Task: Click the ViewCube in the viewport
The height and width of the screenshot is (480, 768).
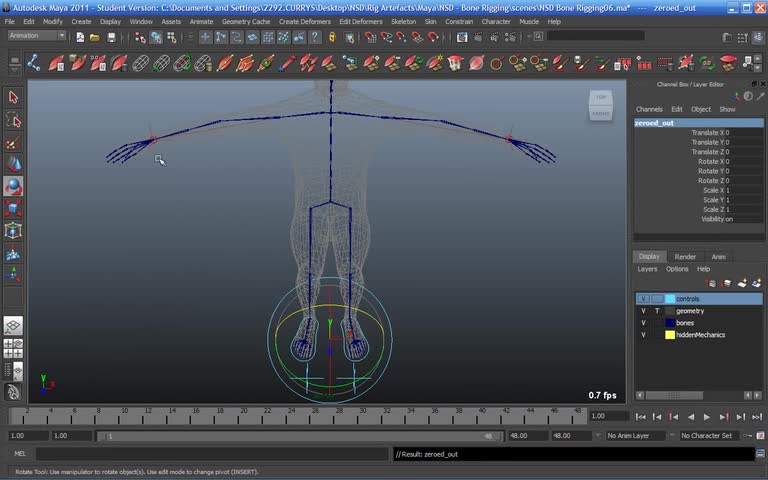Action: pos(600,103)
